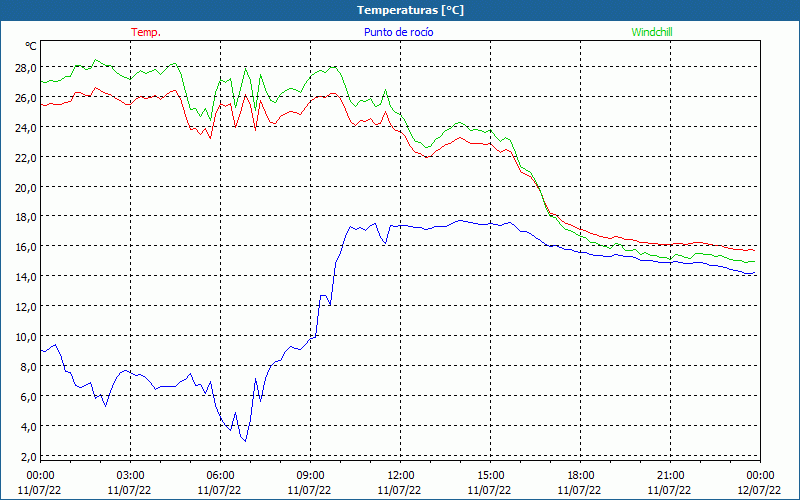This screenshot has width=800, height=500.
Task: Click the 24,0 y-axis value
Action: click(26, 128)
